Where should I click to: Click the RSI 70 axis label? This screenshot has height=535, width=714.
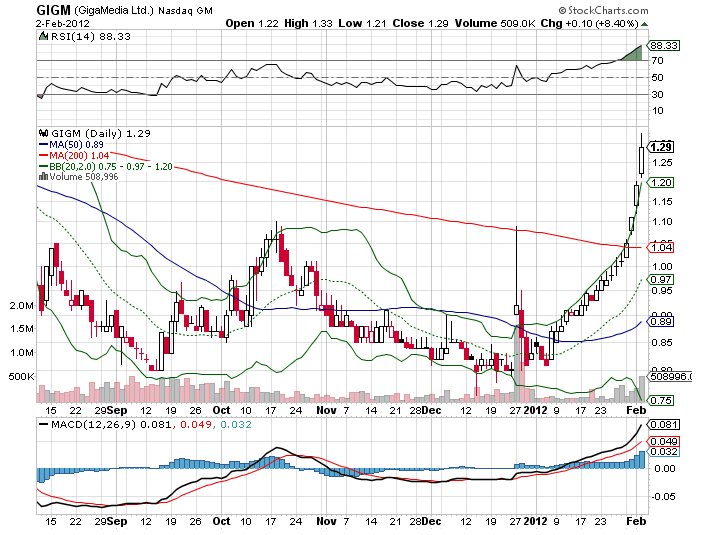(x=657, y=60)
